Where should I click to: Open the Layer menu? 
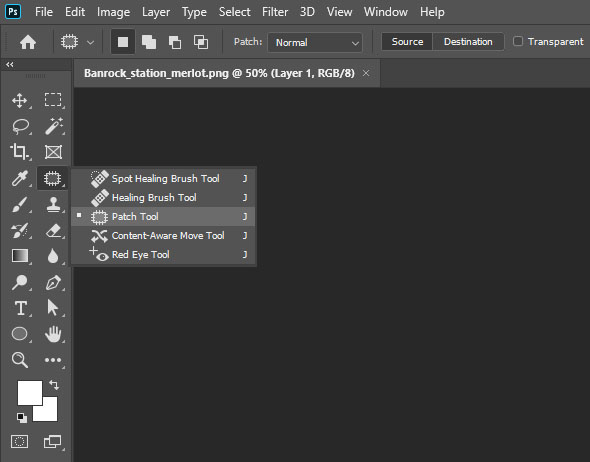tap(156, 12)
